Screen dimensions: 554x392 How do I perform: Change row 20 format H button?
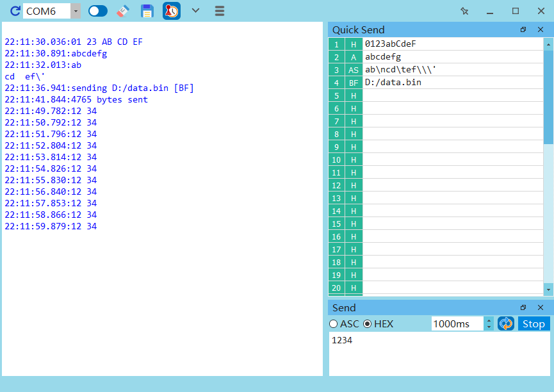coord(354,288)
